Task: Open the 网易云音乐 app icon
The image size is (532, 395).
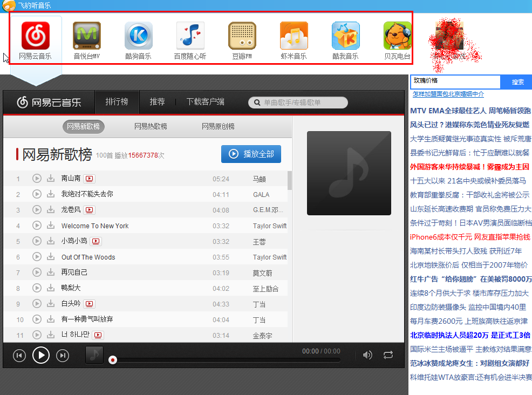Action: point(35,36)
